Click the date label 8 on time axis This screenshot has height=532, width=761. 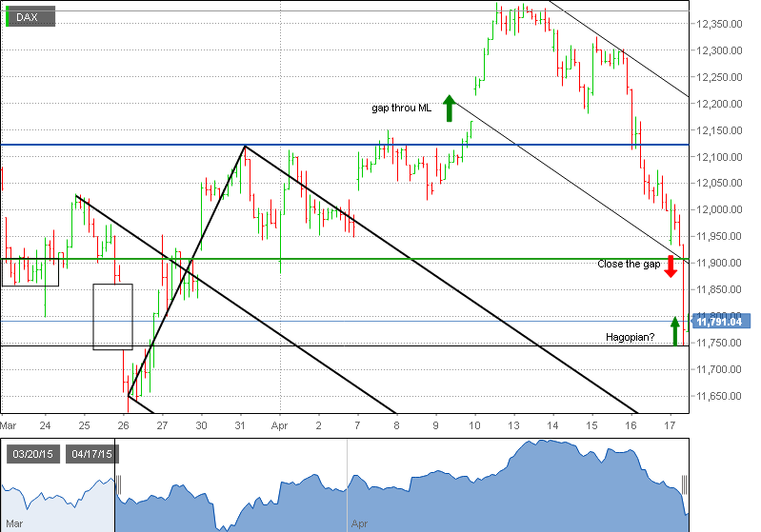coord(396,425)
